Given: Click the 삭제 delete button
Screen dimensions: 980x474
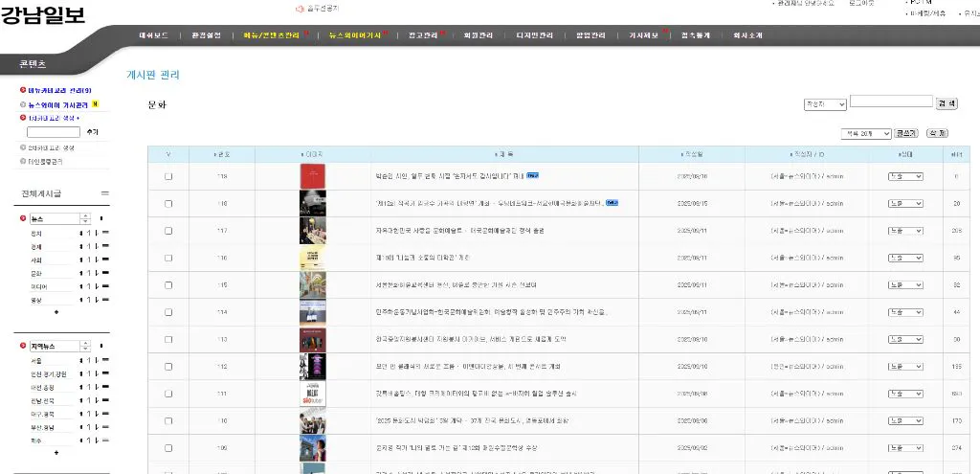Looking at the screenshot, I should coord(937,134).
